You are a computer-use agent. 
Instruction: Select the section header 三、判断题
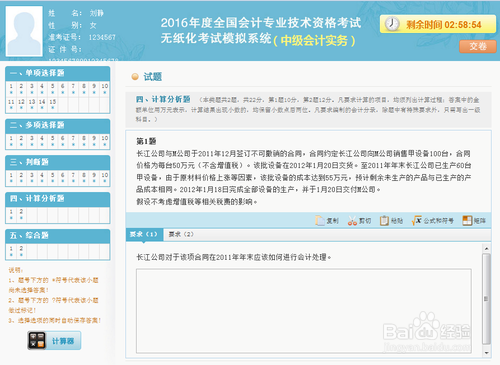pyautogui.click(x=58, y=162)
